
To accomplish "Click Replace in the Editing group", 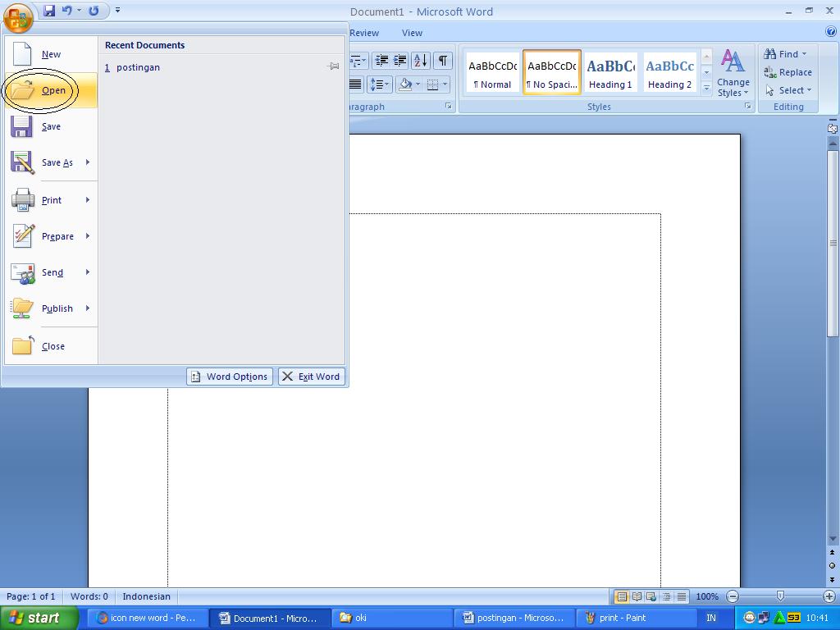I will point(787,72).
